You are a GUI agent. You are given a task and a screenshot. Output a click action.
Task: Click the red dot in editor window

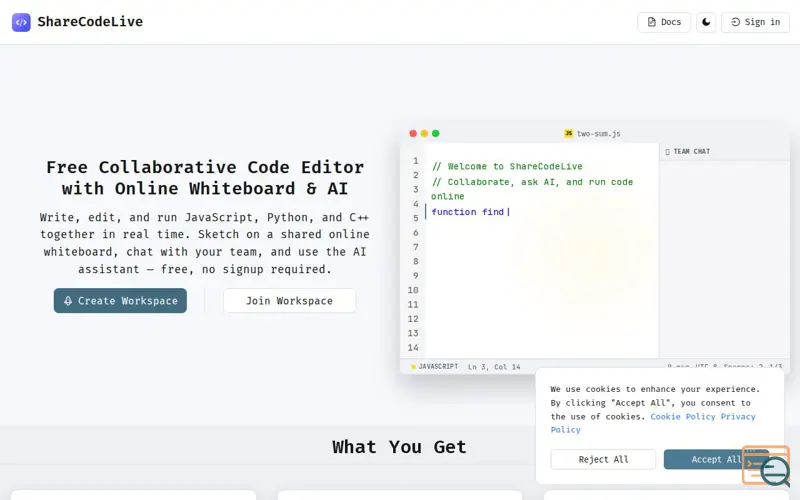pyautogui.click(x=413, y=133)
